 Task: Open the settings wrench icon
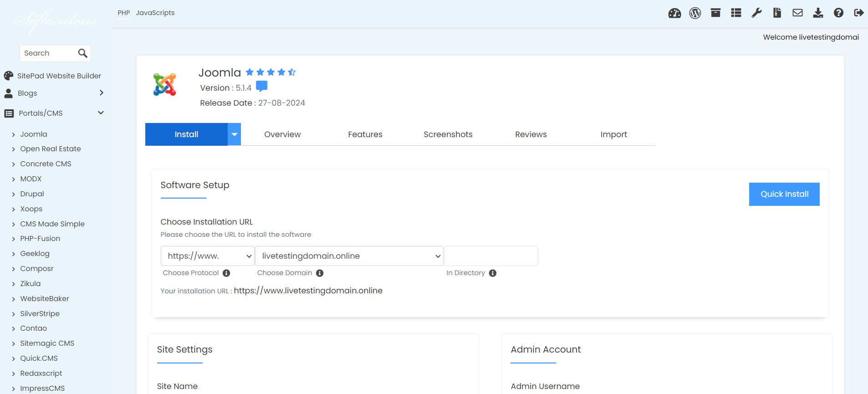tap(756, 13)
